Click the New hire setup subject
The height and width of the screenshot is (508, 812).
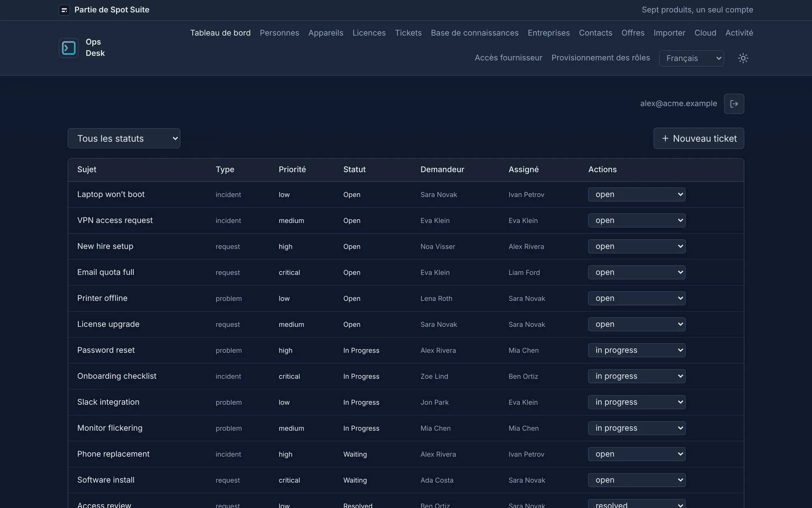[105, 246]
